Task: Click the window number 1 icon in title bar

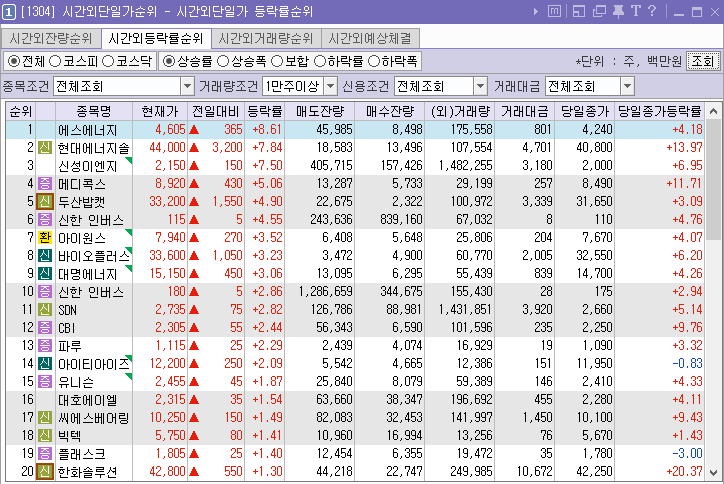Action: point(9,12)
